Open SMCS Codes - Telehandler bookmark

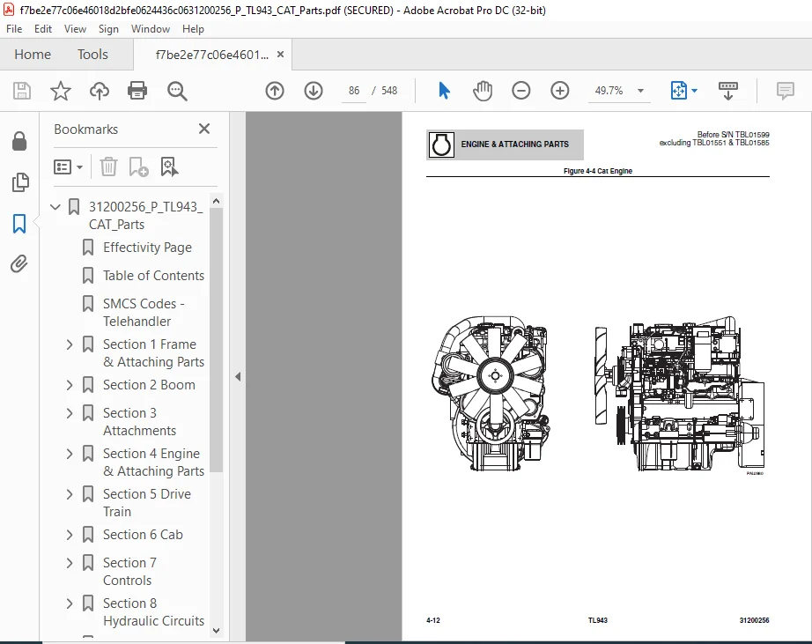click(x=144, y=313)
